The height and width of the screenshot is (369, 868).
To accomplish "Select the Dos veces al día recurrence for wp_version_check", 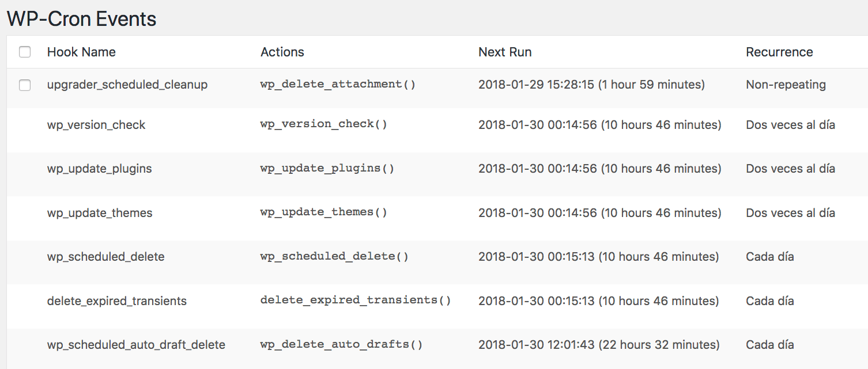I will 790,124.
